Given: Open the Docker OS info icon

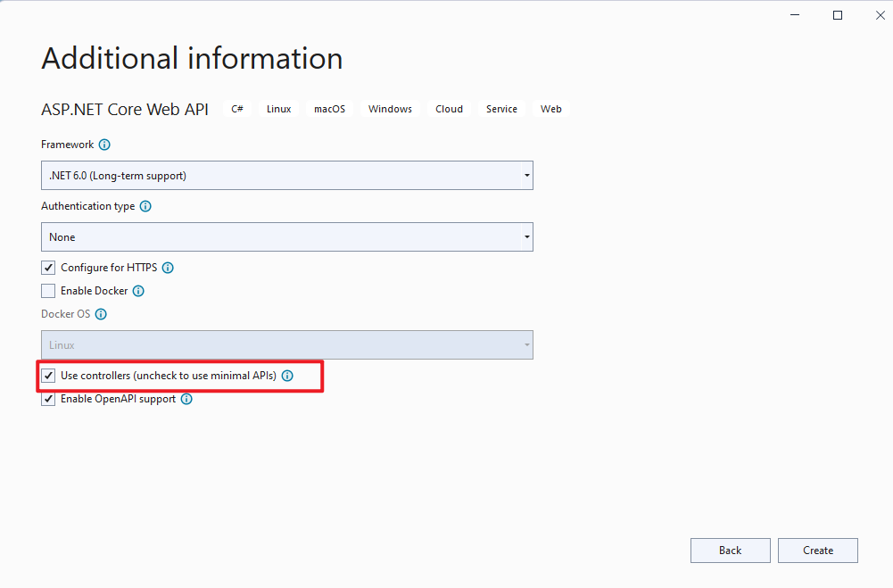Looking at the screenshot, I should (x=101, y=314).
